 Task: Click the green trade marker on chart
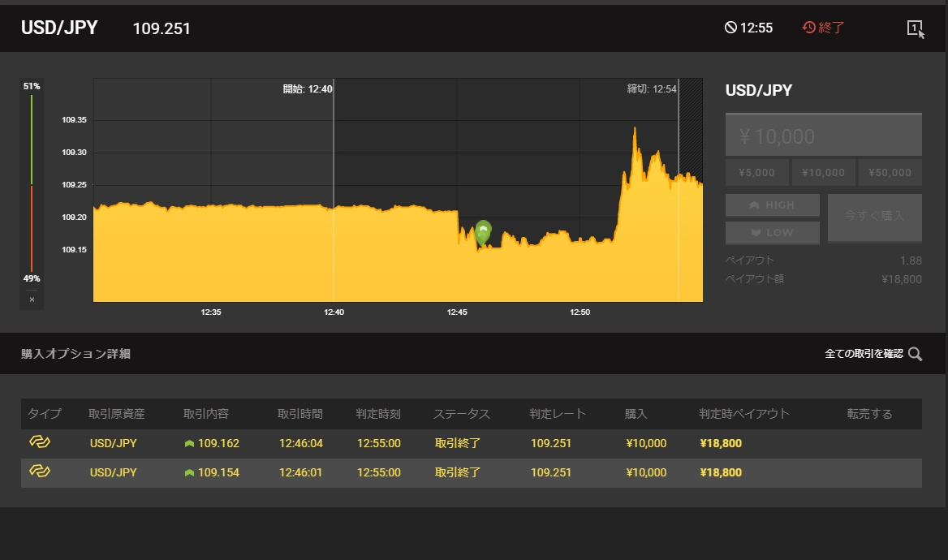[x=483, y=232]
